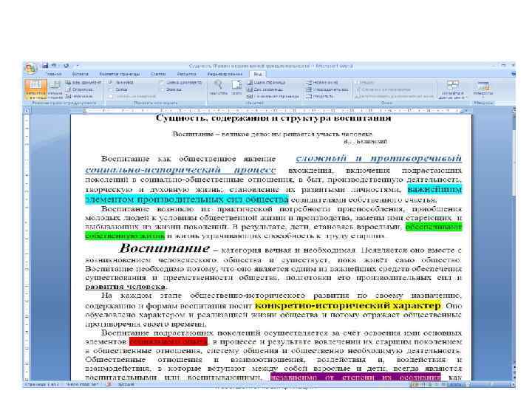
Task: Choose Page Width zoom option
Action: click(x=273, y=96)
